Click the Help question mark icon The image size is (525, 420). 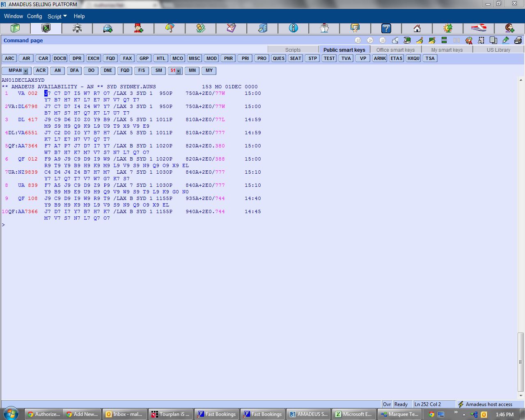click(386, 28)
